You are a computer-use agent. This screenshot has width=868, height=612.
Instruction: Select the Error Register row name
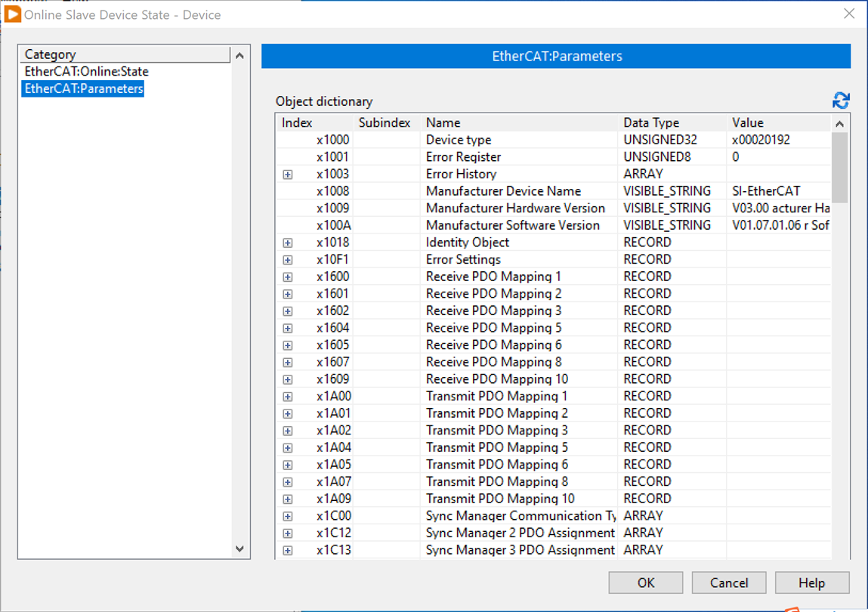463,157
